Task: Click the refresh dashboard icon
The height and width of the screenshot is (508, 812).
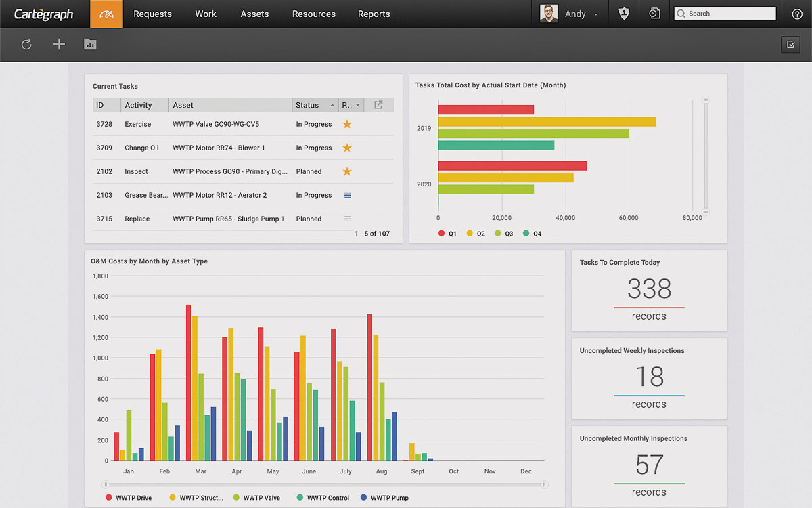Action: 26,45
